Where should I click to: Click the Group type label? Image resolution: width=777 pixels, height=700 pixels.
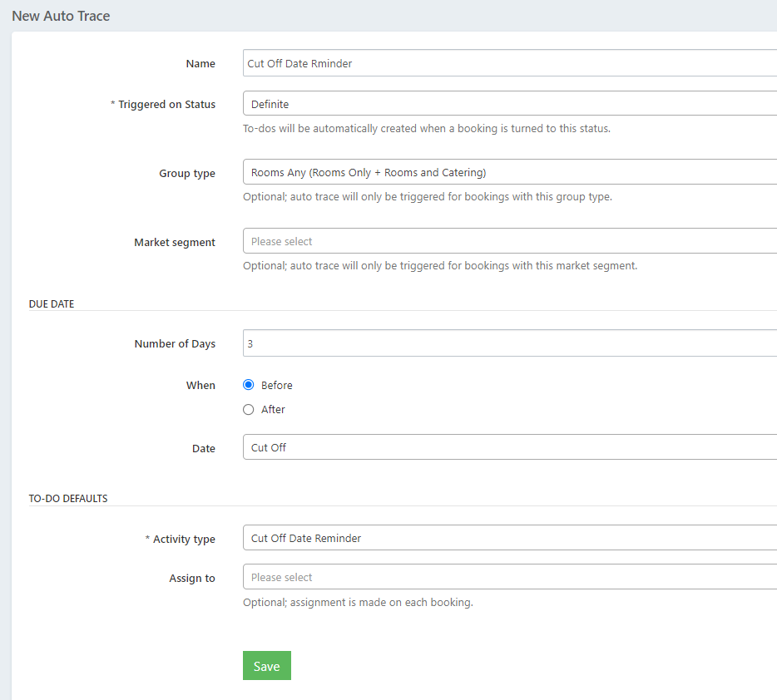pyautogui.click(x=187, y=174)
